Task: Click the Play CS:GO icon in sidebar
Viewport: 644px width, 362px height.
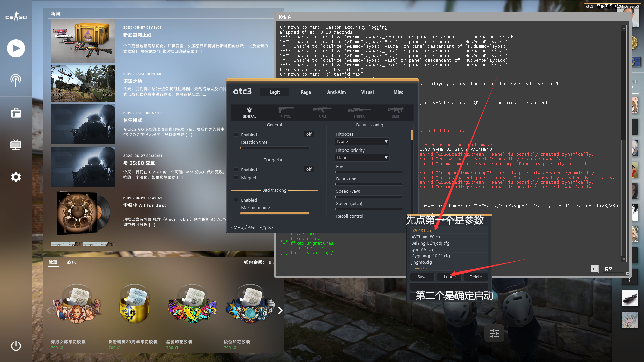Action: [x=16, y=49]
